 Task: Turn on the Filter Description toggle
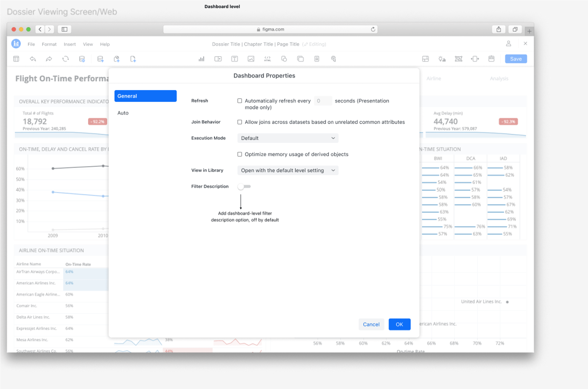pyautogui.click(x=244, y=186)
